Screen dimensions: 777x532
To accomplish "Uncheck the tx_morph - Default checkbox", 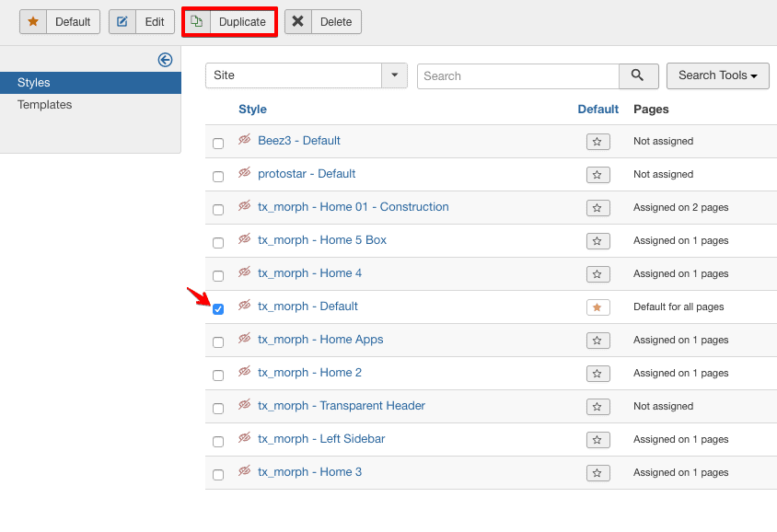I will click(x=218, y=309).
